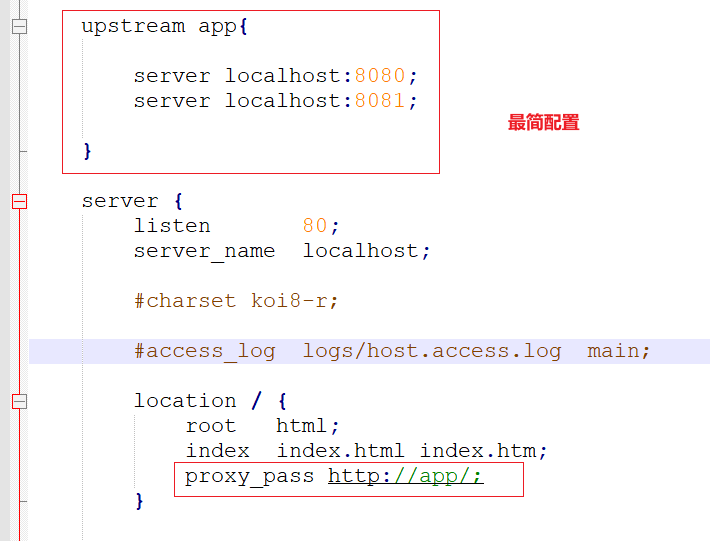Image resolution: width=710 pixels, height=541 pixels.
Task: Click the '#access_log logs/host.access.log main;' comment
Action: 392,351
